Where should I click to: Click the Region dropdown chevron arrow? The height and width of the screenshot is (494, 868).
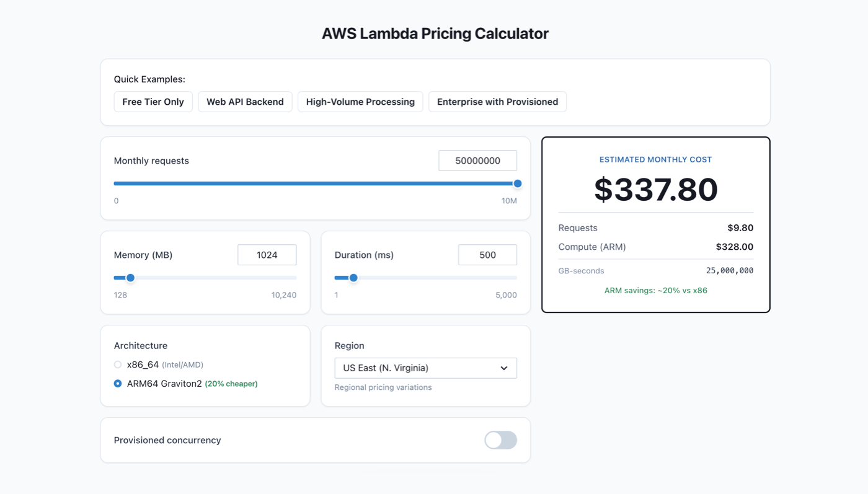point(503,368)
